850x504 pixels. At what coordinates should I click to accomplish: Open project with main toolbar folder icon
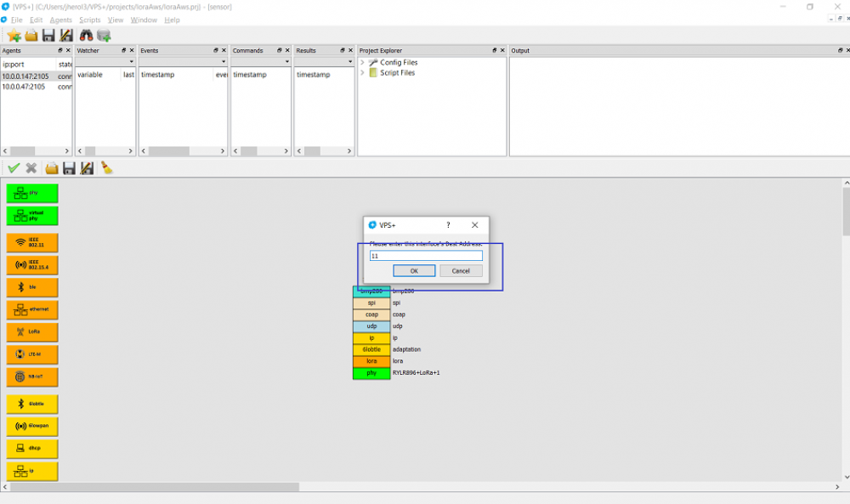coord(31,36)
